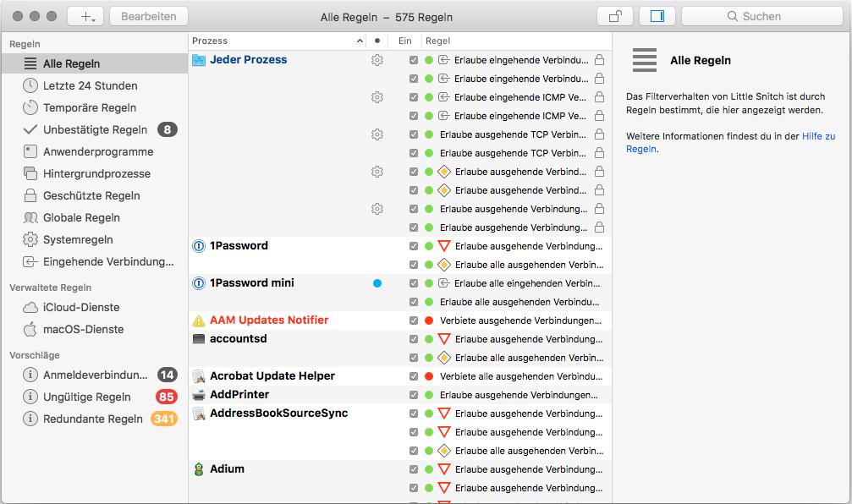
Task: Click the cloud icon for iCloud-Dienste
Action: pyautogui.click(x=30, y=308)
